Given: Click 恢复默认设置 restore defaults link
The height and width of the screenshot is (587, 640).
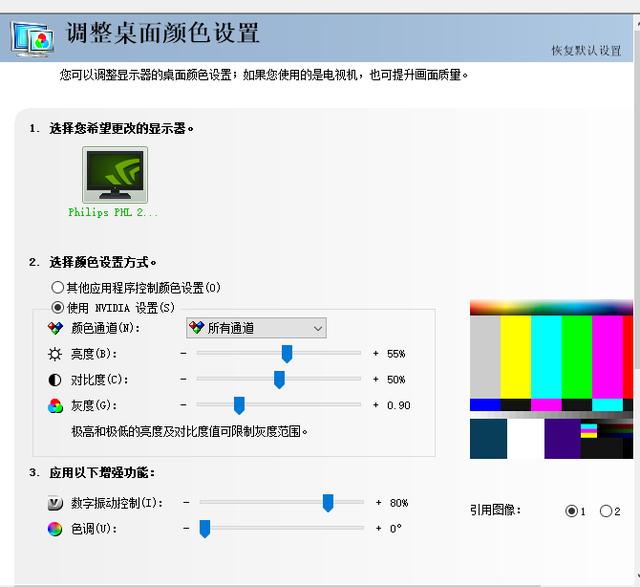Looking at the screenshot, I should [x=586, y=51].
